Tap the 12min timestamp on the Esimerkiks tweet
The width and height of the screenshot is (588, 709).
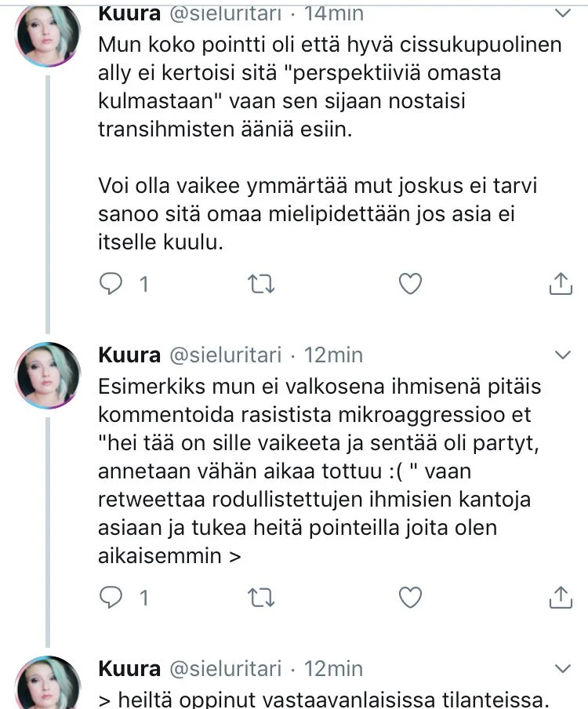333,355
